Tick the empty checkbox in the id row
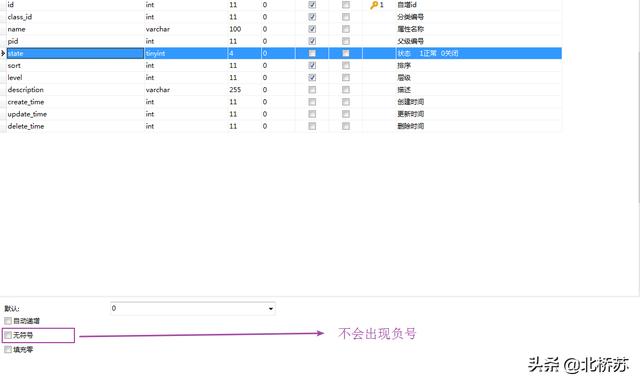 [x=346, y=5]
